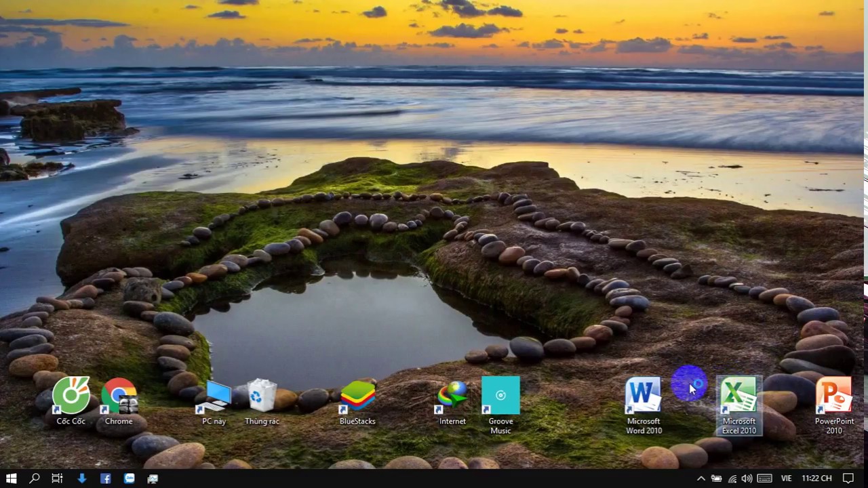Select the PowerPoint 2010 shortcut
Screen dimensions: 868x488
pyautogui.click(x=834, y=405)
